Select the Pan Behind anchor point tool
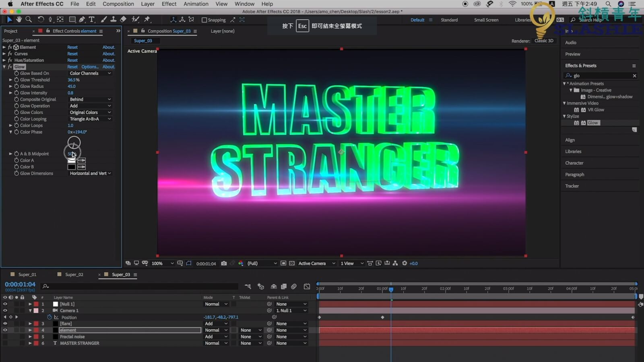Viewport: 644px width, 362px height. [x=60, y=19]
